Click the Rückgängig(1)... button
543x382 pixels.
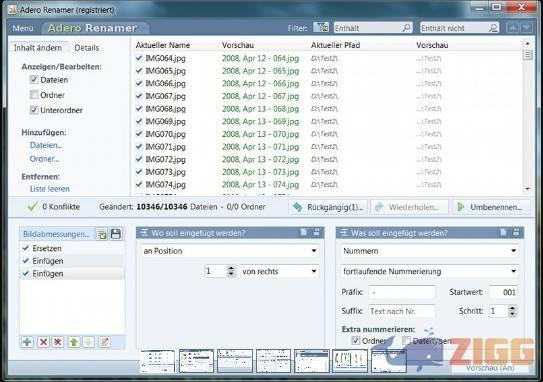click(x=328, y=207)
